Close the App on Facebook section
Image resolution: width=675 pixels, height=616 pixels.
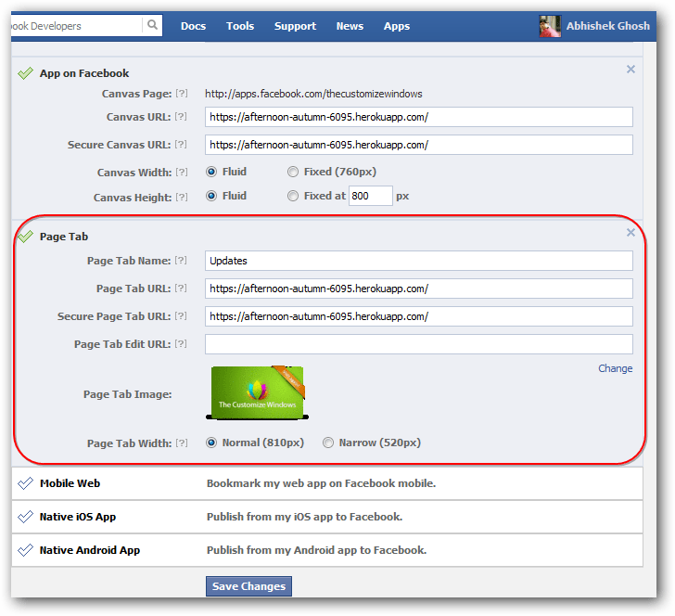point(630,69)
